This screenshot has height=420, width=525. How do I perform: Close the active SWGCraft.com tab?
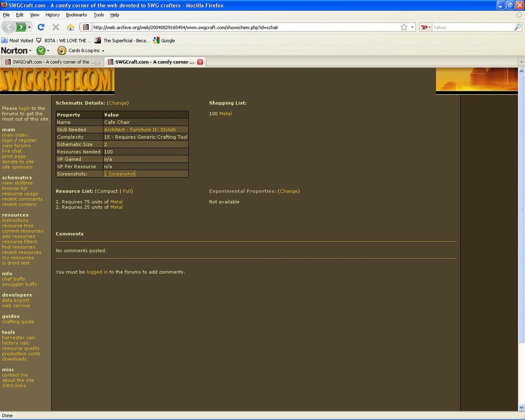(200, 62)
